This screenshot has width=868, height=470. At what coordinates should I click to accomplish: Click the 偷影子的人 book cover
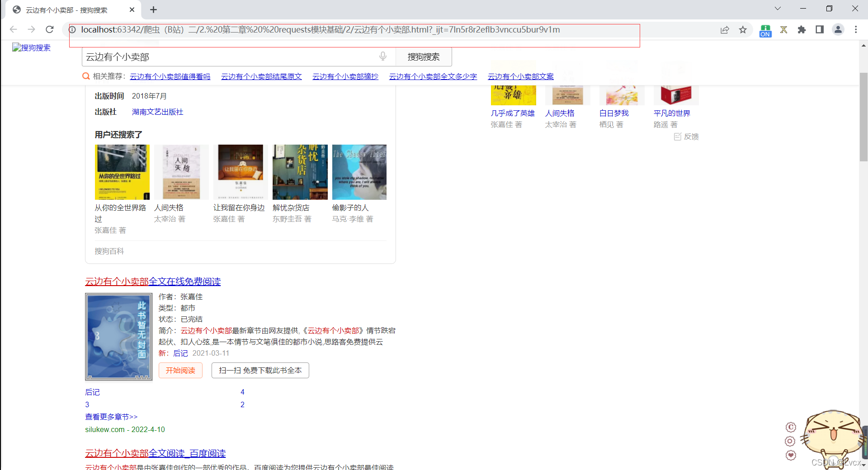point(359,172)
